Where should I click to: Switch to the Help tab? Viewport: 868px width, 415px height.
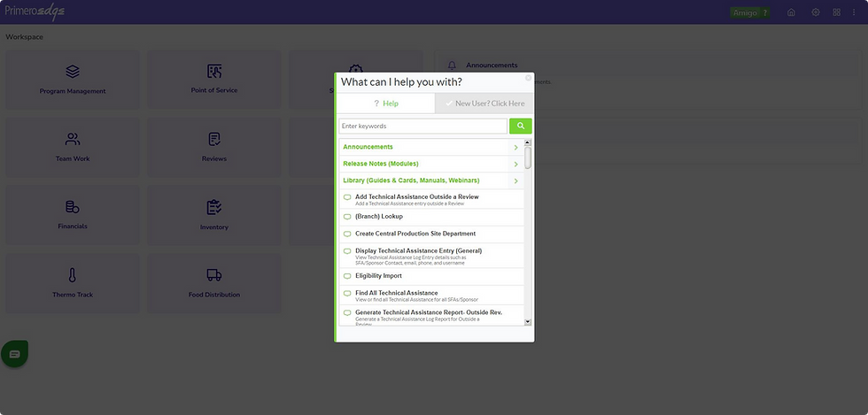tap(386, 104)
